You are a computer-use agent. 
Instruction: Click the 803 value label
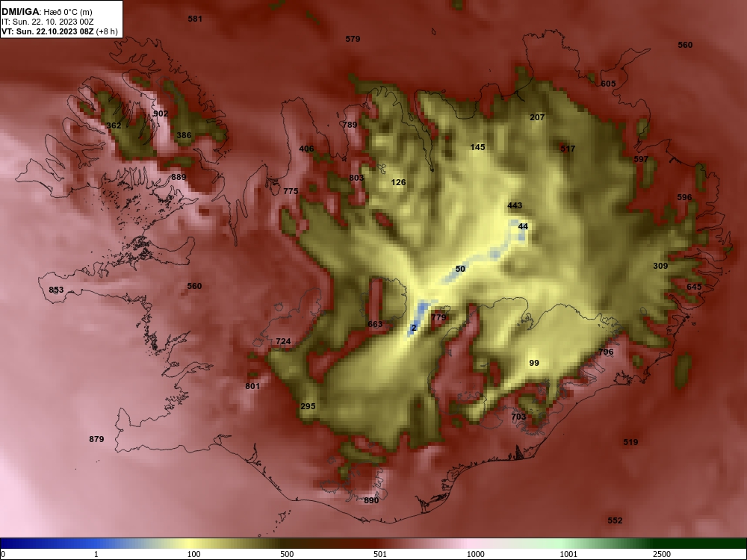tap(356, 178)
